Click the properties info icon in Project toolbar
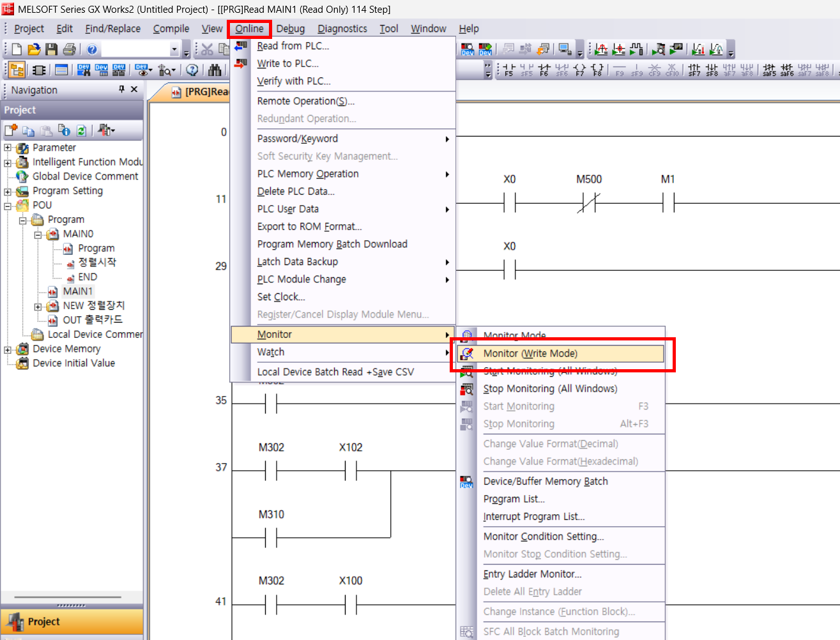 [64, 130]
